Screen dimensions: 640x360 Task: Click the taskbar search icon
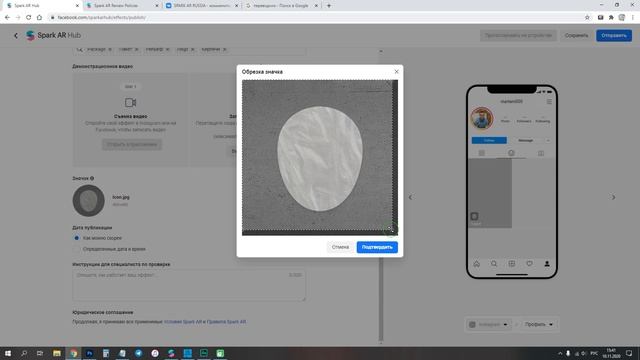coord(24,353)
